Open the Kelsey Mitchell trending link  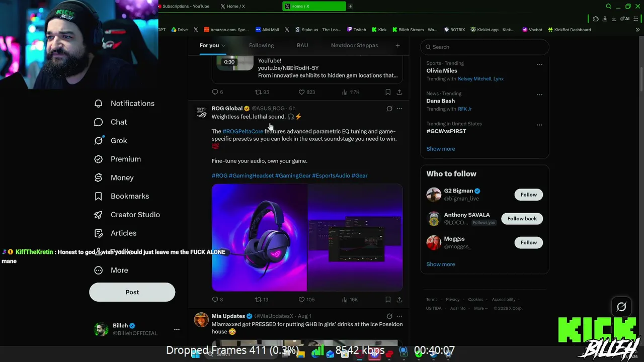(480, 79)
